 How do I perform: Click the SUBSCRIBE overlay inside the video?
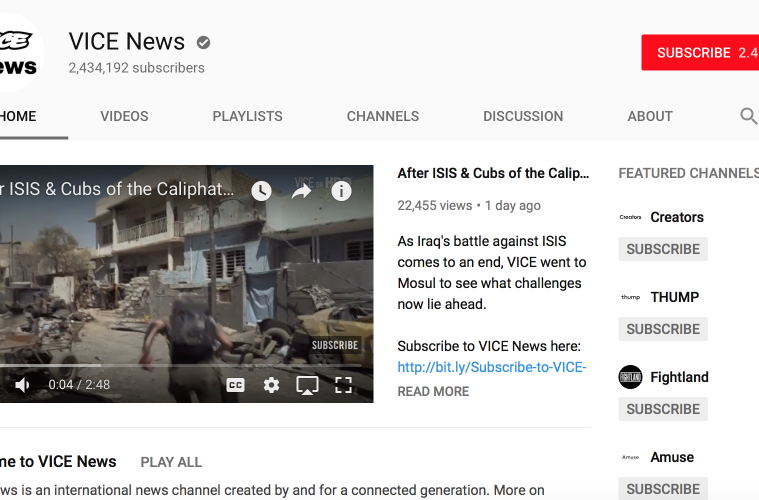[x=335, y=345]
